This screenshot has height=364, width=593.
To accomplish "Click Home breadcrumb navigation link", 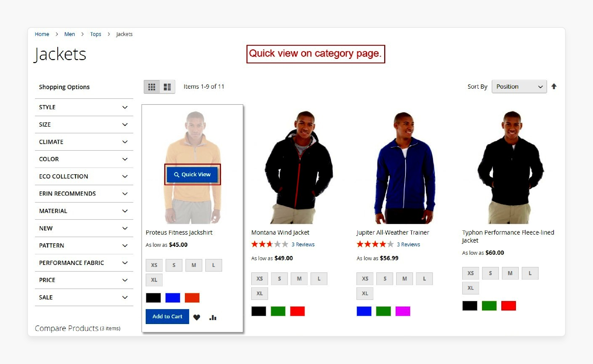I will 42,34.
